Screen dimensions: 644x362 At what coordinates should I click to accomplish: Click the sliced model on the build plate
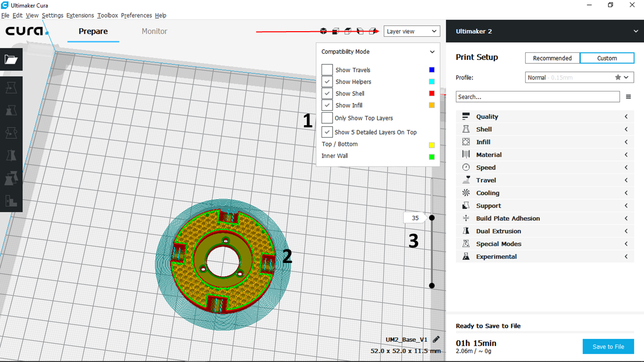pos(222,262)
